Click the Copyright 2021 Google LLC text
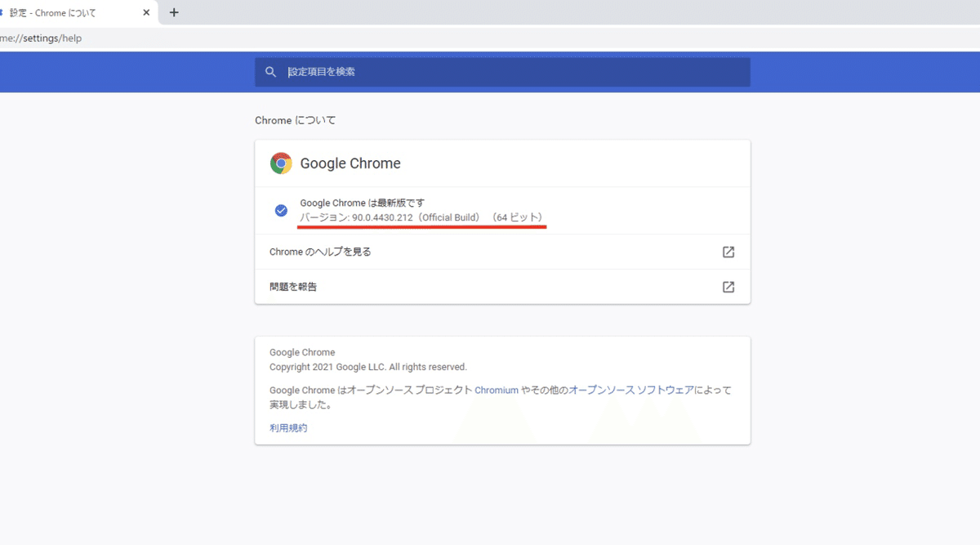Image resolution: width=980 pixels, height=545 pixels. [368, 368]
